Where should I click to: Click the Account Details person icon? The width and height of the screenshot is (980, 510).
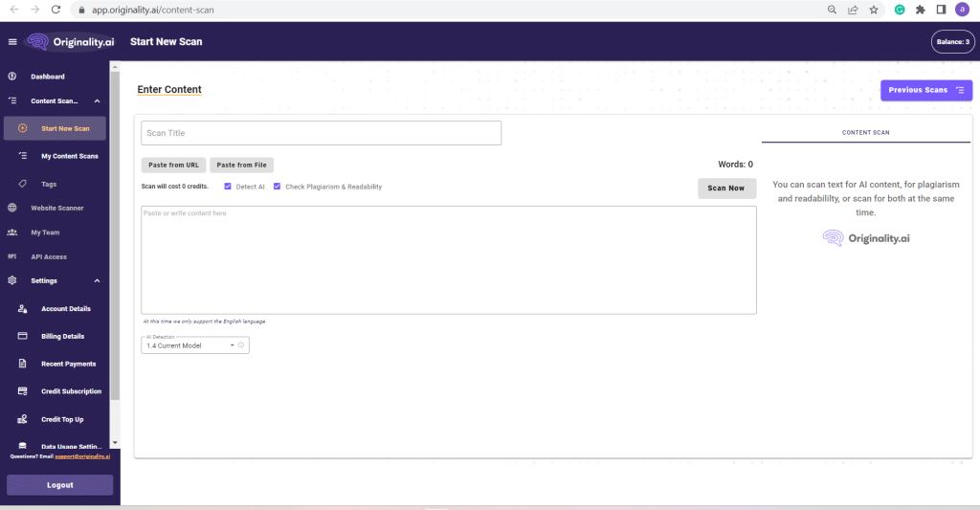23,309
